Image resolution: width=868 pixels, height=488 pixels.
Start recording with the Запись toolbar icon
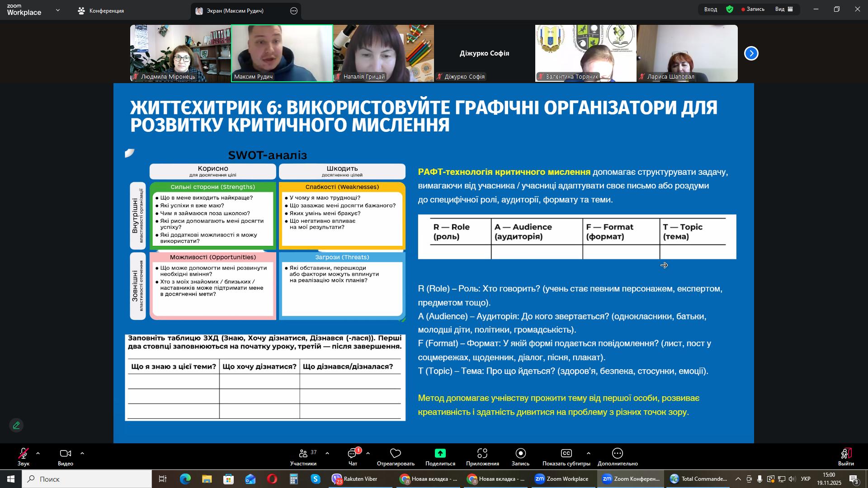point(520,453)
